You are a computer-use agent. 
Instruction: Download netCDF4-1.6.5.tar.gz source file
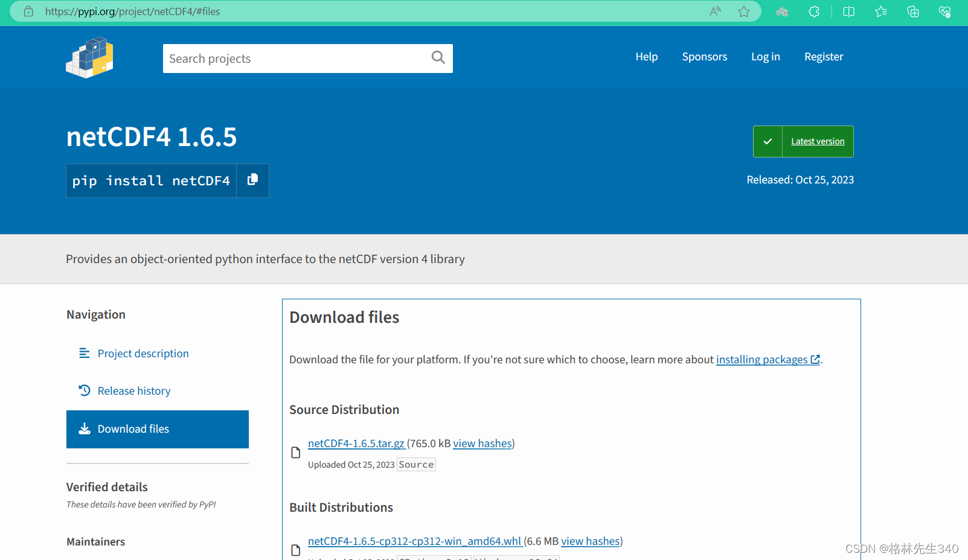pos(356,443)
